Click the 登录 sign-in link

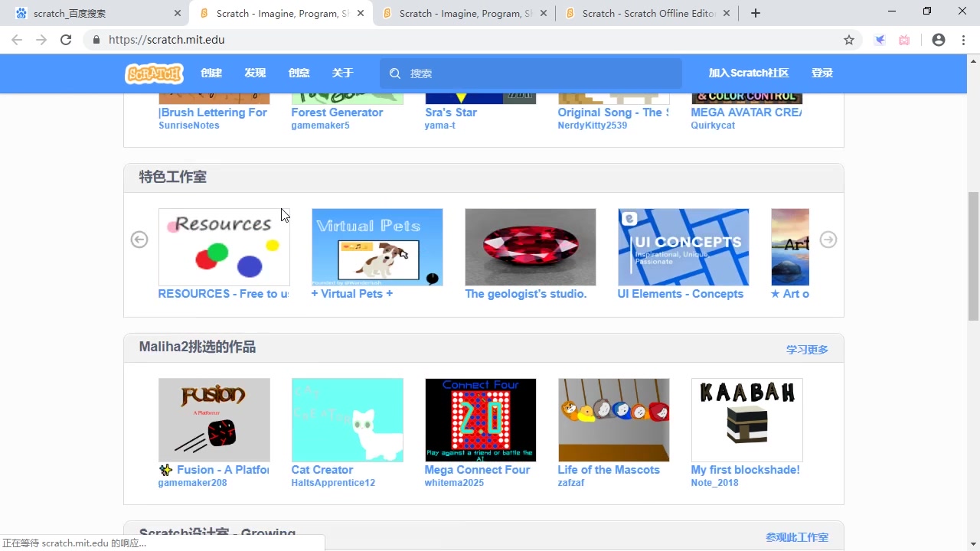pyautogui.click(x=822, y=73)
